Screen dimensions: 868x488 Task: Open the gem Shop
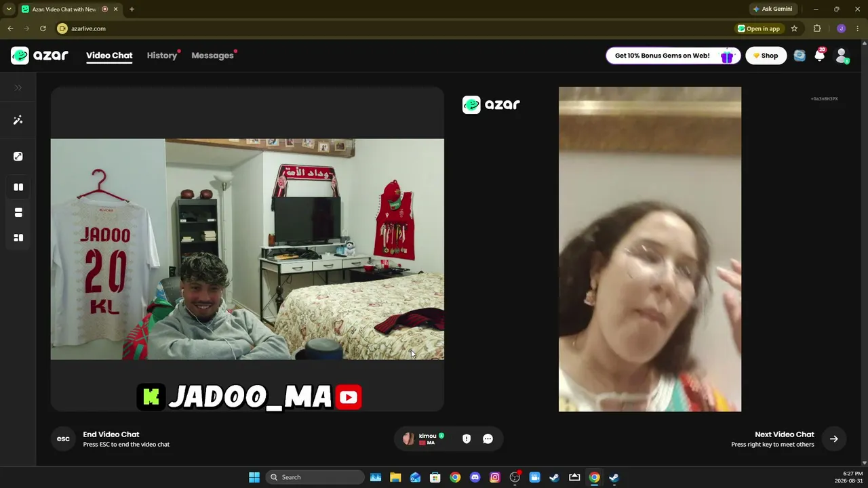click(766, 56)
